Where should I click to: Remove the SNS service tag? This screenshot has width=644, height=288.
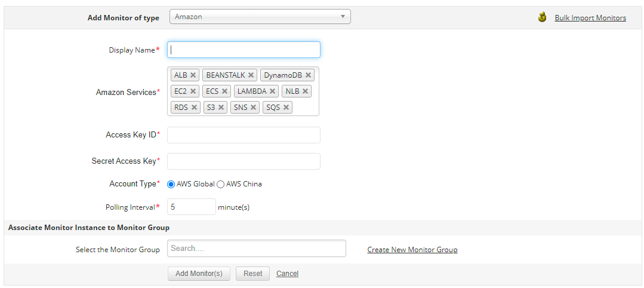tap(254, 108)
